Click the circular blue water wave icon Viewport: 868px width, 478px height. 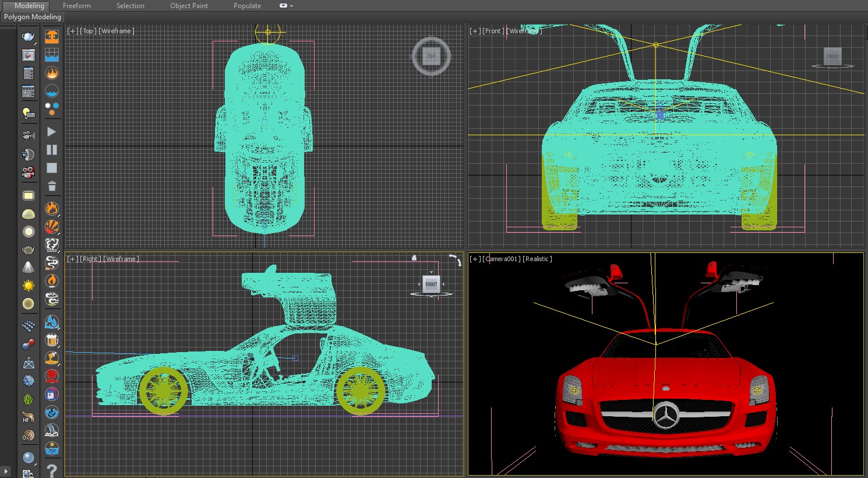click(52, 91)
